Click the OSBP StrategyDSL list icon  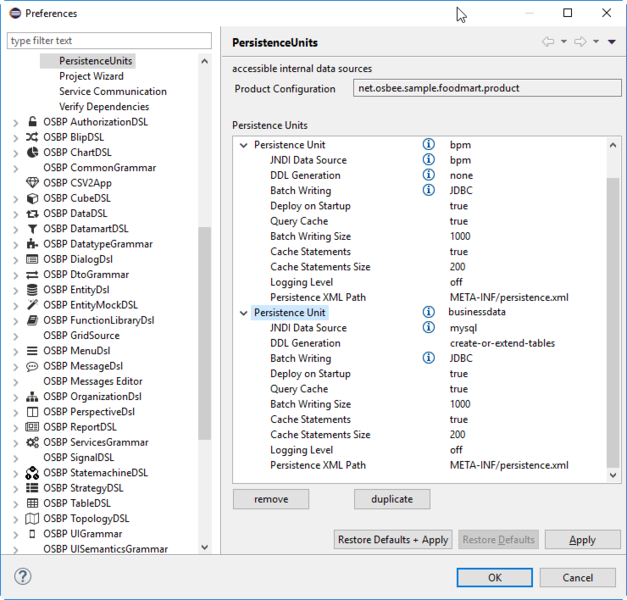tap(32, 488)
